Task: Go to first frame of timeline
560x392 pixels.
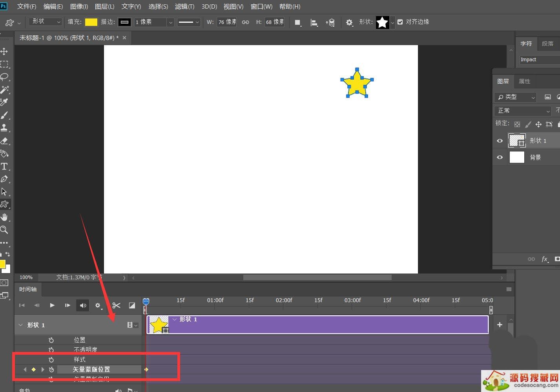Action: [22, 305]
